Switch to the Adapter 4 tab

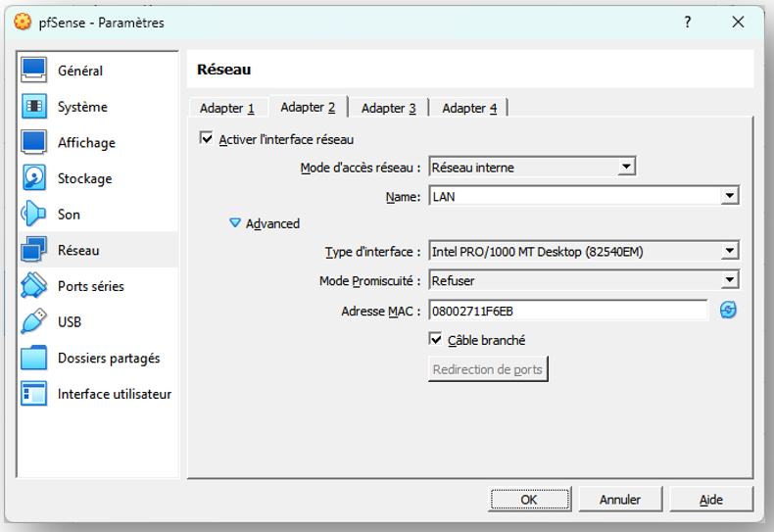pyautogui.click(x=469, y=108)
